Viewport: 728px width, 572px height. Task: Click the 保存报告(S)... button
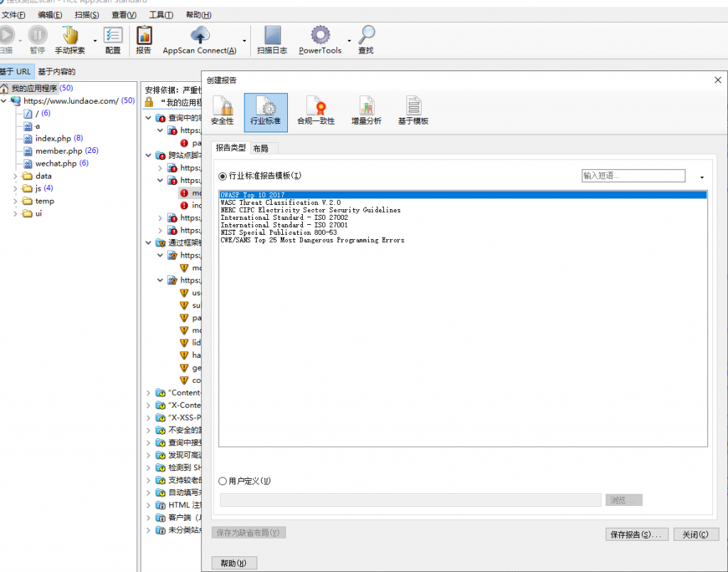coord(636,534)
